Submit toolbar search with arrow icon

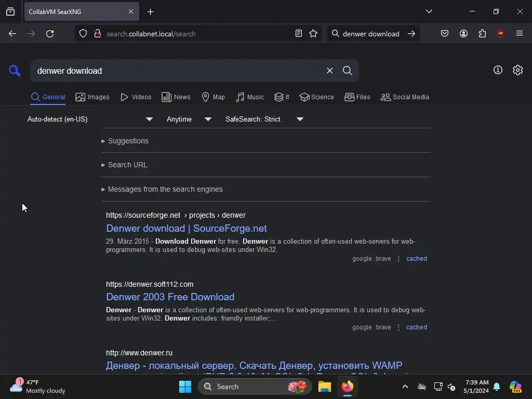(x=411, y=34)
